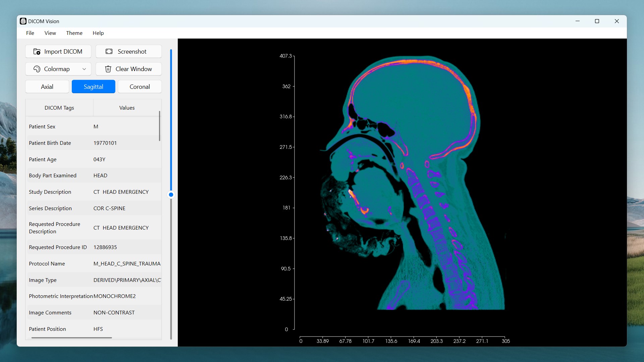644x362 pixels.
Task: Click the DICOM Tags column header
Action: [59, 108]
